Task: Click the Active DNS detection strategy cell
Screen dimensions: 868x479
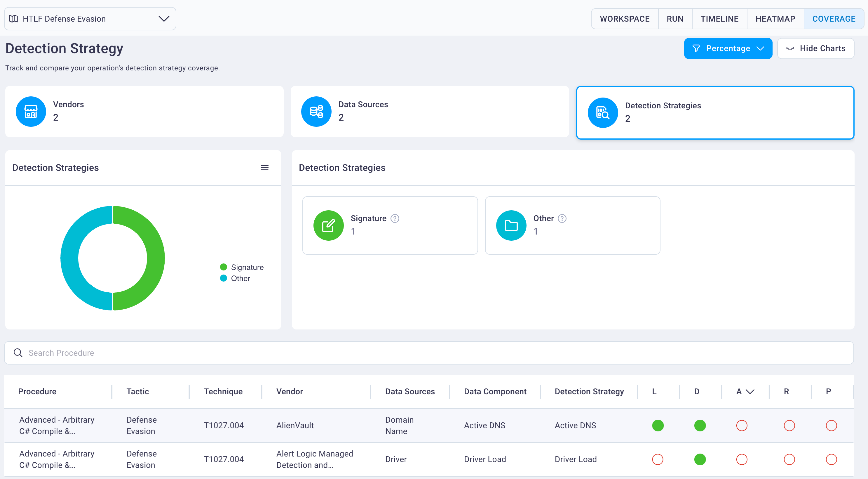Action: (575, 425)
